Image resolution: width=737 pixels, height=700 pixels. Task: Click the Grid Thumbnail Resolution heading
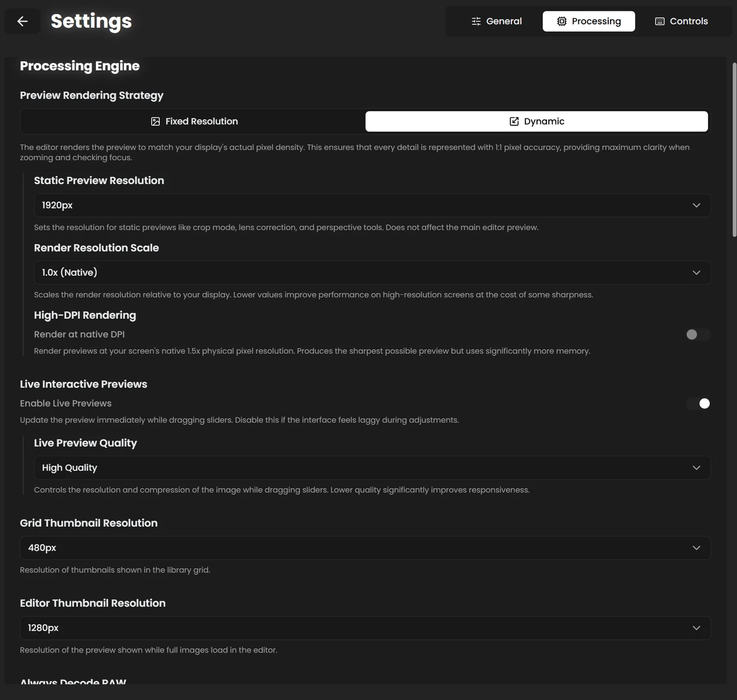(88, 523)
